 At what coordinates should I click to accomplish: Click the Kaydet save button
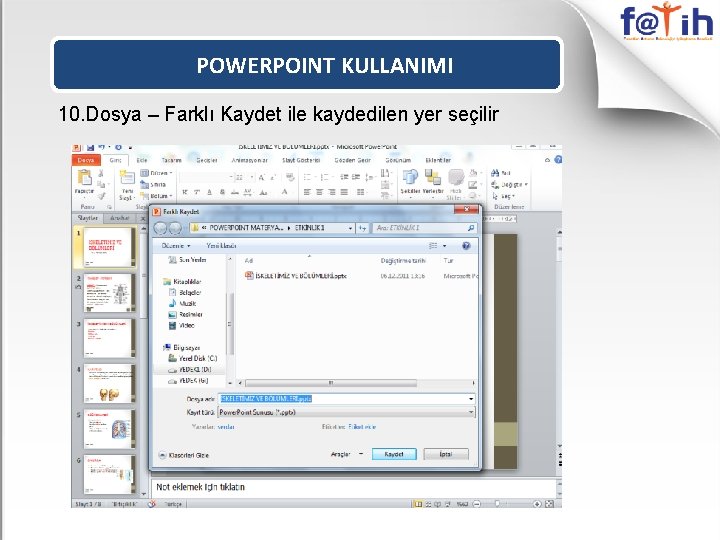[x=394, y=454]
